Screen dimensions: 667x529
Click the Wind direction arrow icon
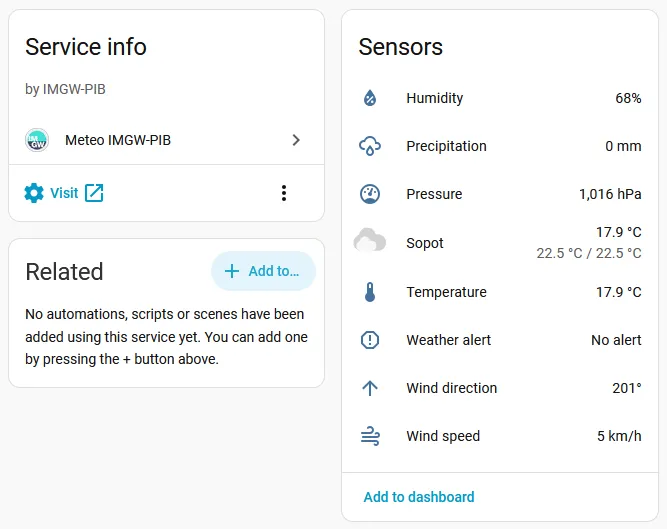pos(370,388)
